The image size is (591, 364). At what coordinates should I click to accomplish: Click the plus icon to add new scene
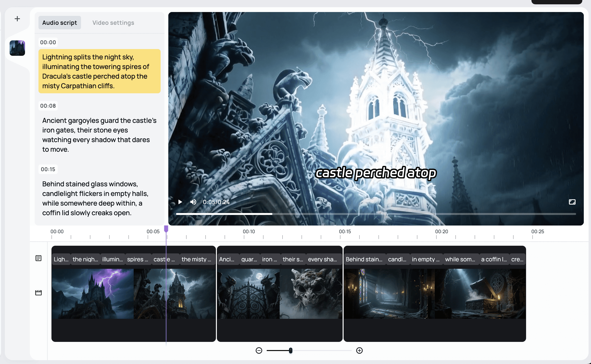point(17,19)
